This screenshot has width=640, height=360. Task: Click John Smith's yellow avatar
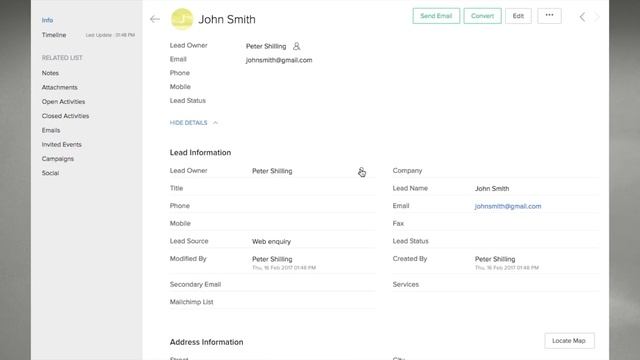coord(182,19)
